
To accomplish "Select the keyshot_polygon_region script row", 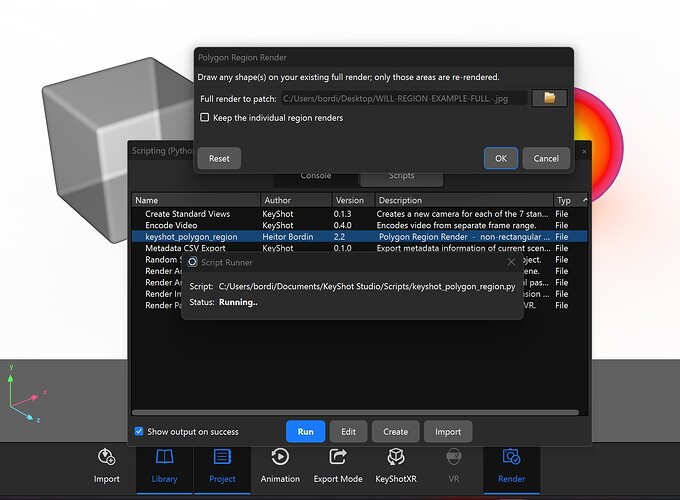I will point(360,236).
